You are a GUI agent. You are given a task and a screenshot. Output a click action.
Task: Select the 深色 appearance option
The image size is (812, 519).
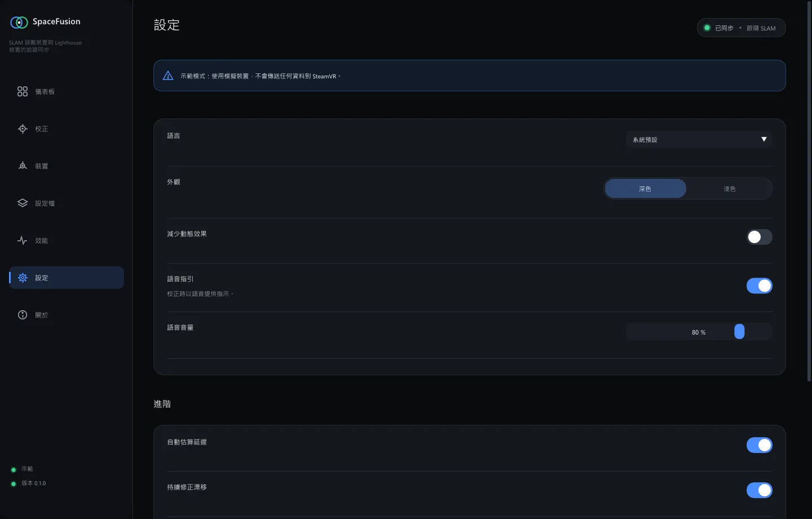tap(646, 188)
